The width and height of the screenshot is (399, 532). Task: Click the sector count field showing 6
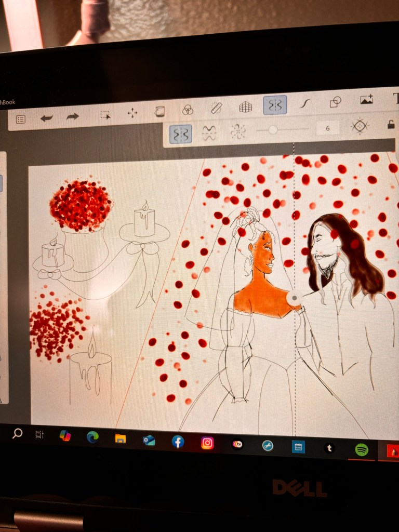click(328, 128)
